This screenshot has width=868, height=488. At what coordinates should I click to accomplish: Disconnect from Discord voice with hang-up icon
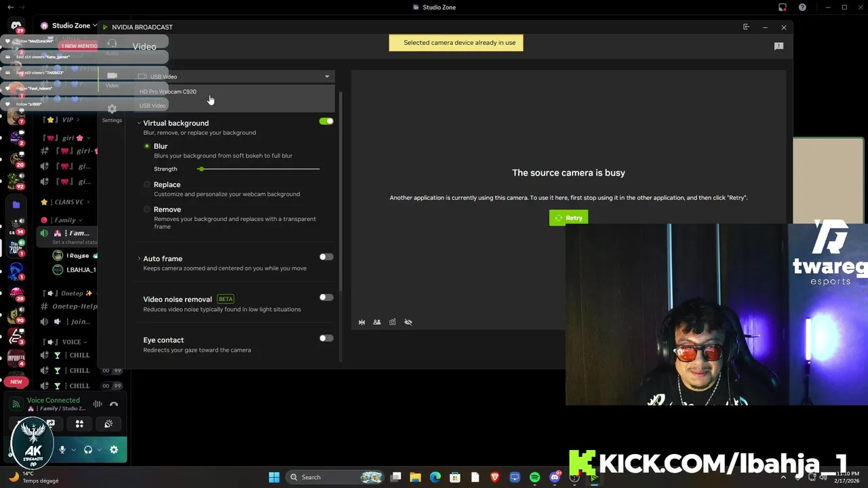tap(114, 405)
